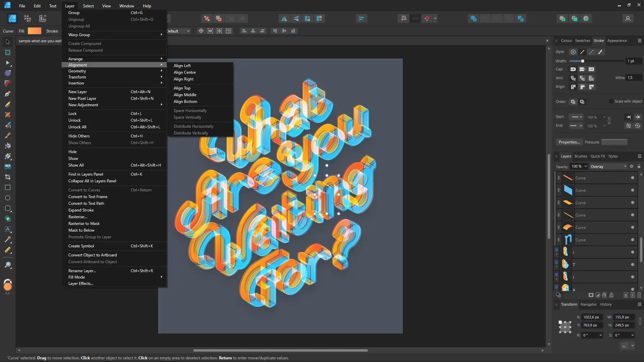Select the Crop tool in left toolbar

pos(8,177)
